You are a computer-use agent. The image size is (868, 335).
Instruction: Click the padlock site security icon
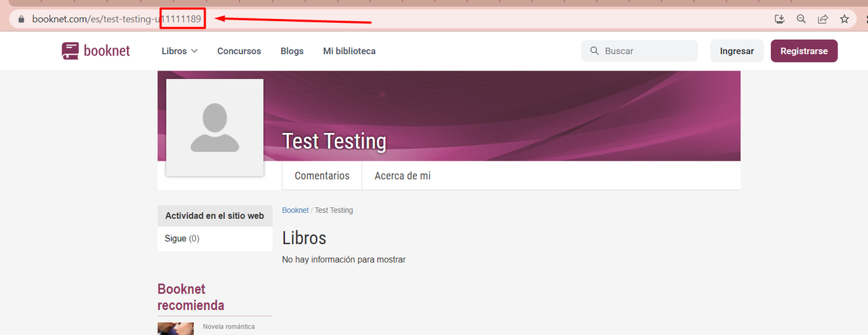click(x=21, y=19)
